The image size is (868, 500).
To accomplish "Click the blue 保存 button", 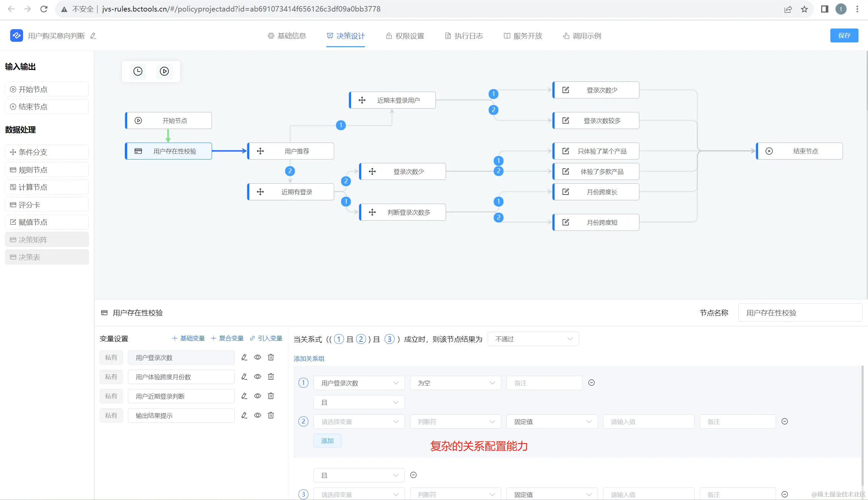I will tap(844, 35).
